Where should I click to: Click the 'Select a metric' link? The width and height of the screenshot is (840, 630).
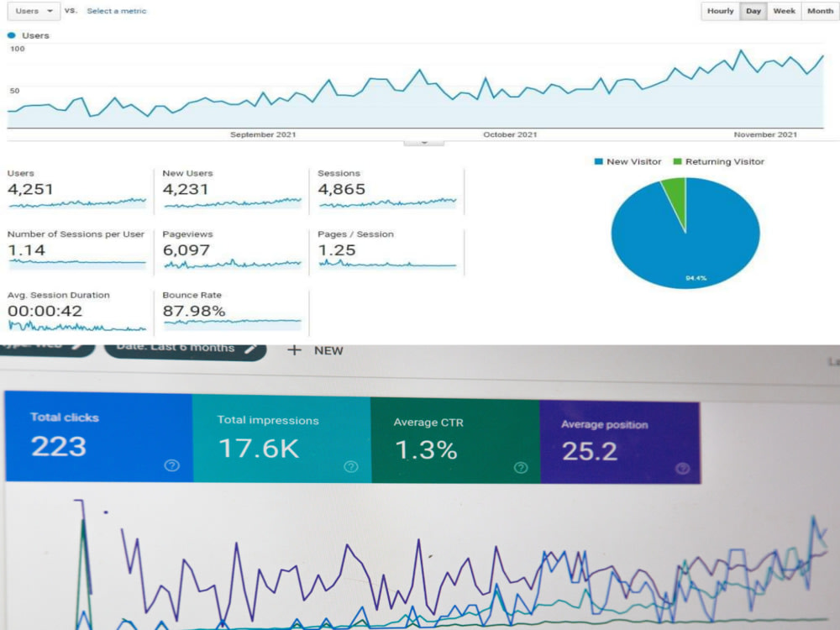[x=116, y=11]
